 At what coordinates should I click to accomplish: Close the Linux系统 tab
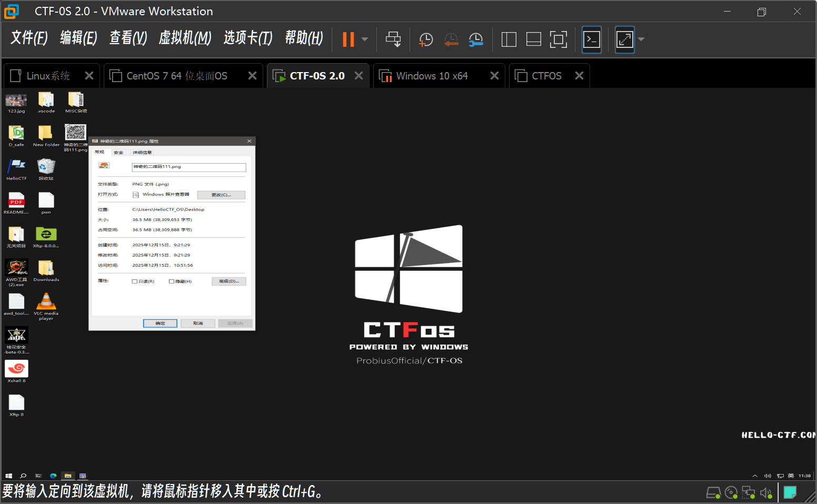point(89,76)
